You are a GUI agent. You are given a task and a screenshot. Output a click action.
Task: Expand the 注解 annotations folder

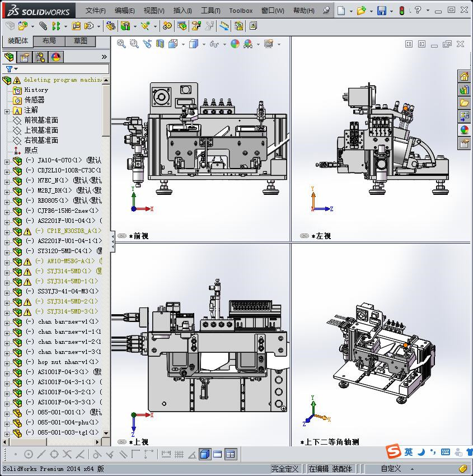7,110
